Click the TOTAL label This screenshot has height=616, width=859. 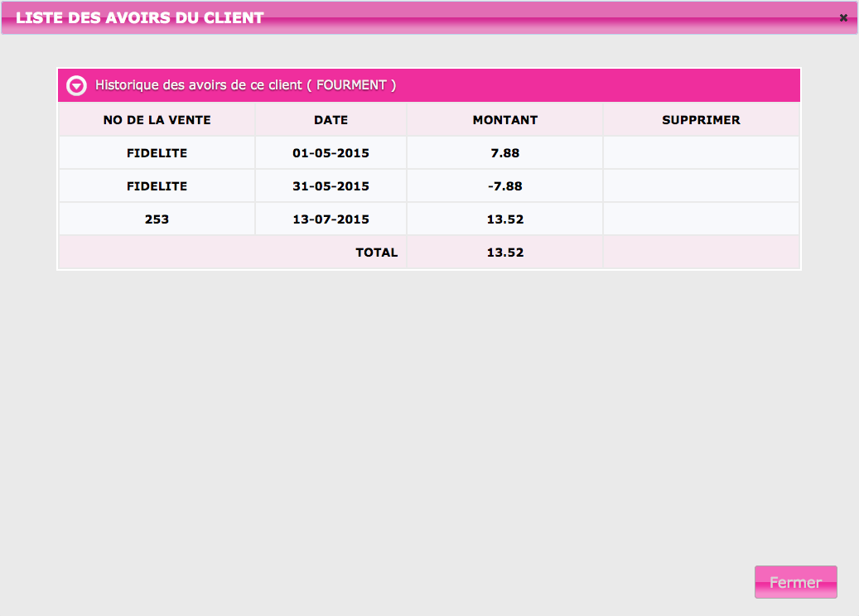pyautogui.click(x=376, y=253)
